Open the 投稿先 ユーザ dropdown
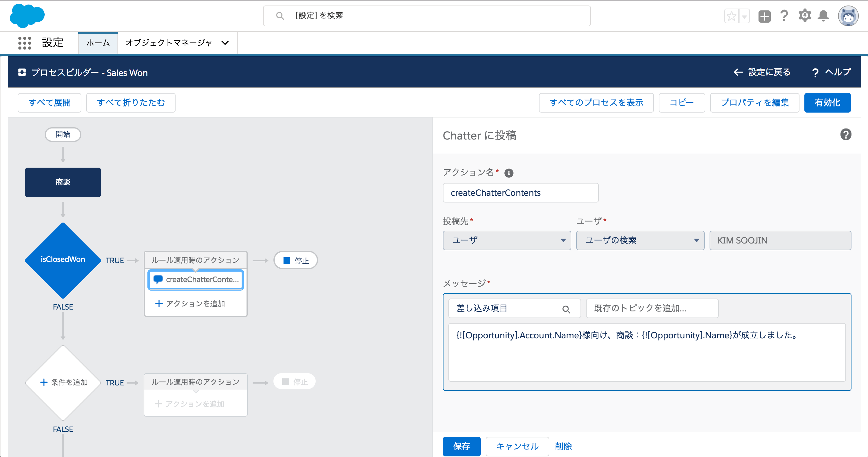868x457 pixels. click(507, 240)
